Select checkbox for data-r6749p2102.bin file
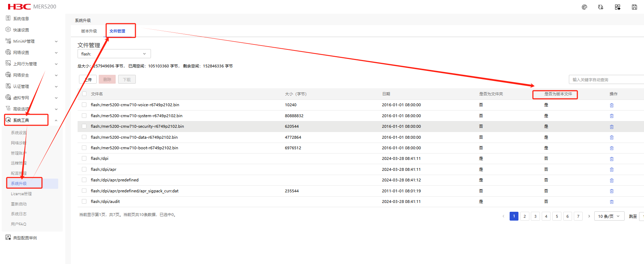The image size is (644, 264). pyautogui.click(x=84, y=137)
